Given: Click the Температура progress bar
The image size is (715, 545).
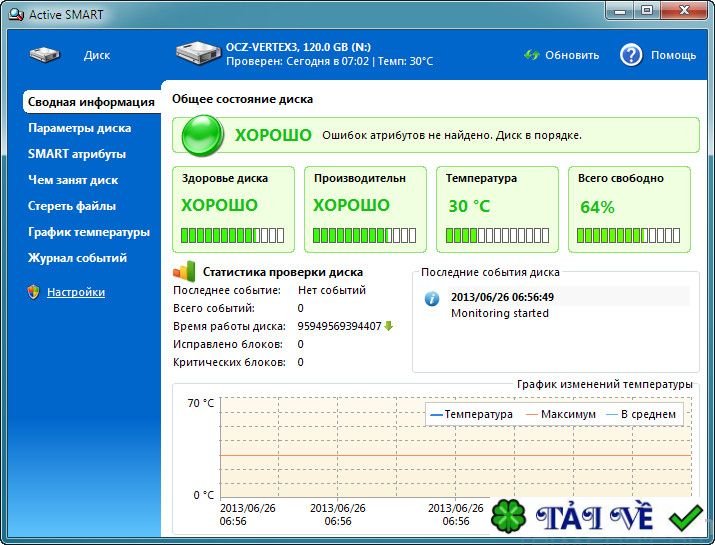Looking at the screenshot, I should 497,235.
